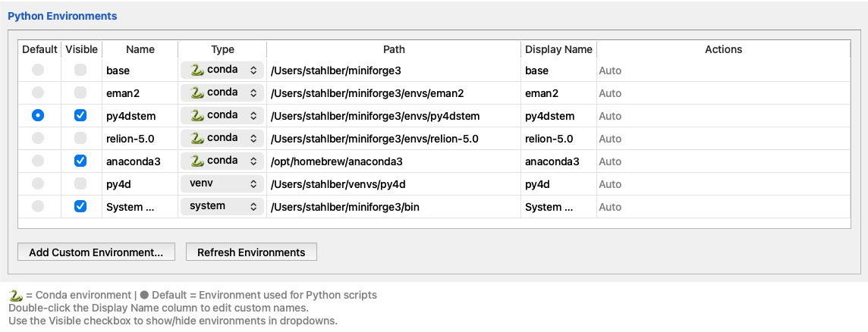Click base in Display Name column
Screen dimensions: 868x332
tap(537, 70)
